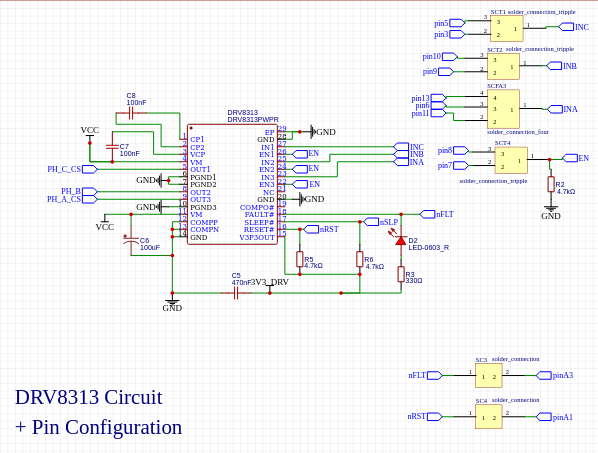Select the C5 470nF capacitor
Image resolution: width=598 pixels, height=453 pixels.
tap(236, 293)
